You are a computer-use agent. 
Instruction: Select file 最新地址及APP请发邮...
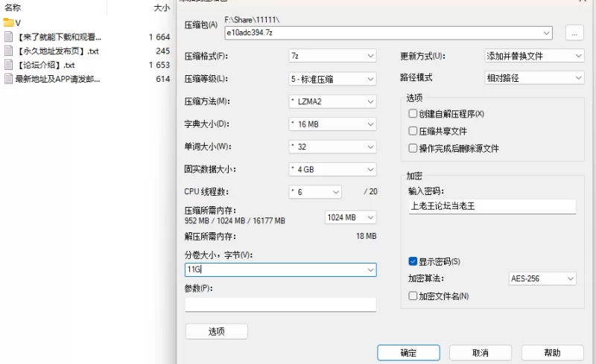[58, 79]
